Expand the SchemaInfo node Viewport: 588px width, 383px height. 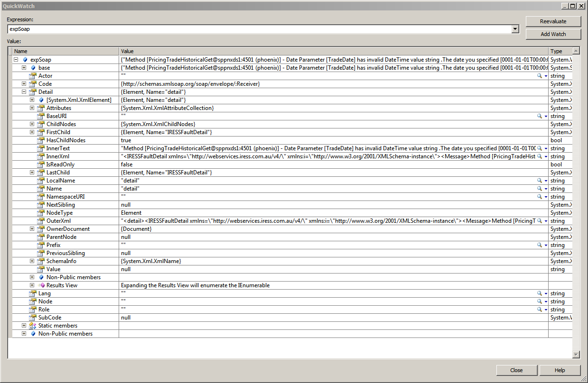click(x=32, y=261)
